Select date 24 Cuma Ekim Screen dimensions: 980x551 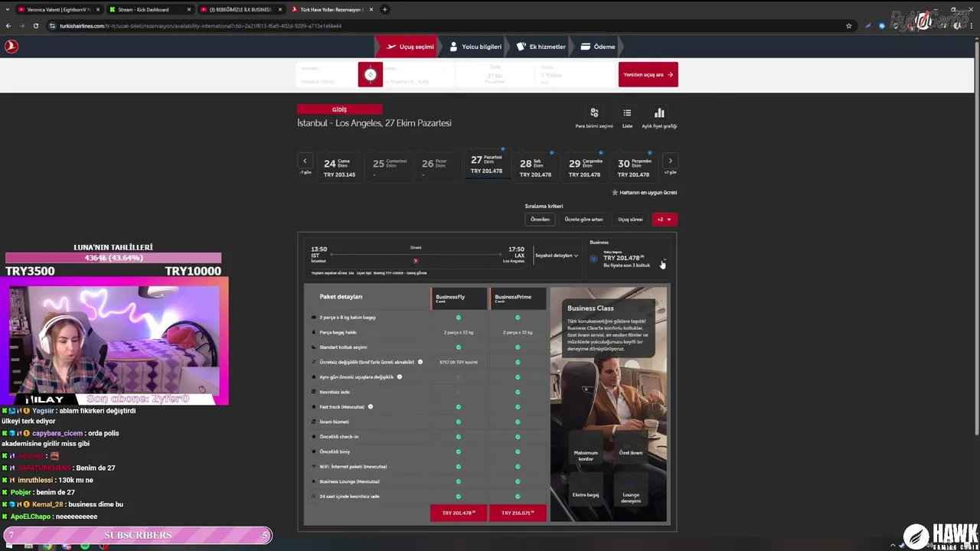pyautogui.click(x=339, y=166)
